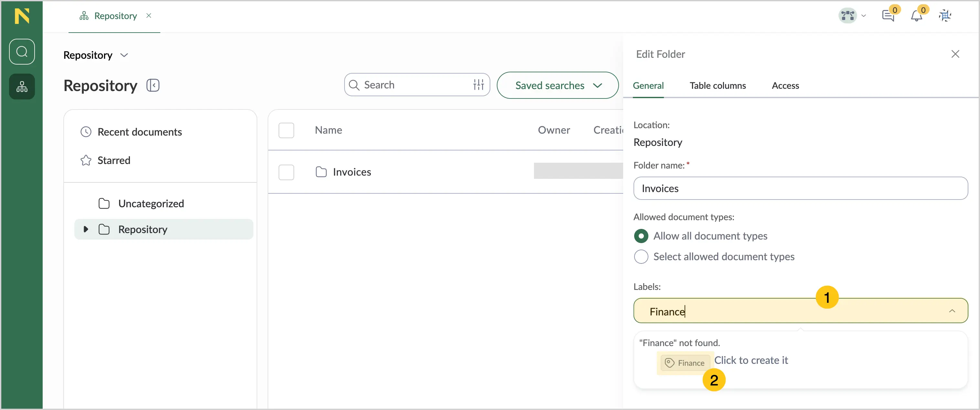Click the star icon beside Starred

(86, 160)
